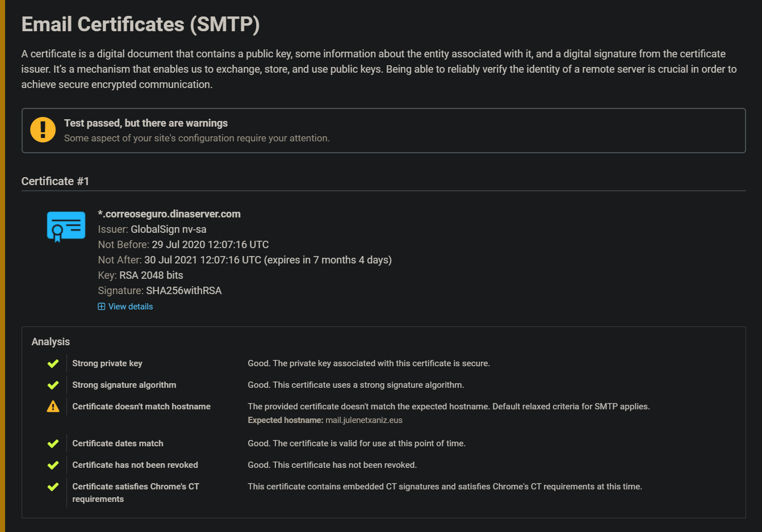The width and height of the screenshot is (762, 532).
Task: Click the checkmark next to Certificate dates match
Action: click(x=53, y=443)
